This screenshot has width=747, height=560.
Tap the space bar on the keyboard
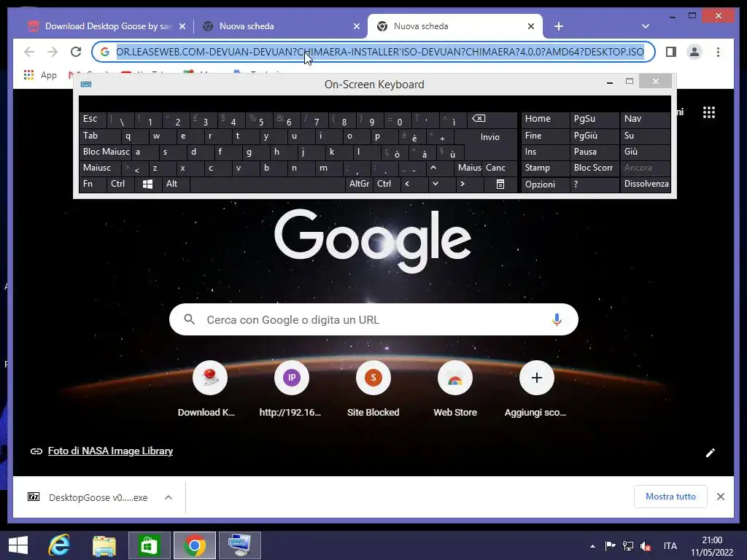(x=267, y=184)
